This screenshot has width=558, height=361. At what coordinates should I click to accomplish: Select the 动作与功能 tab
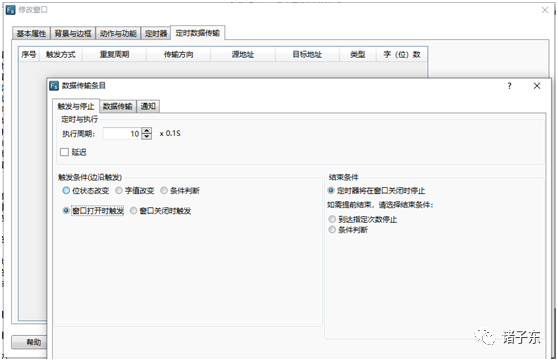(118, 33)
